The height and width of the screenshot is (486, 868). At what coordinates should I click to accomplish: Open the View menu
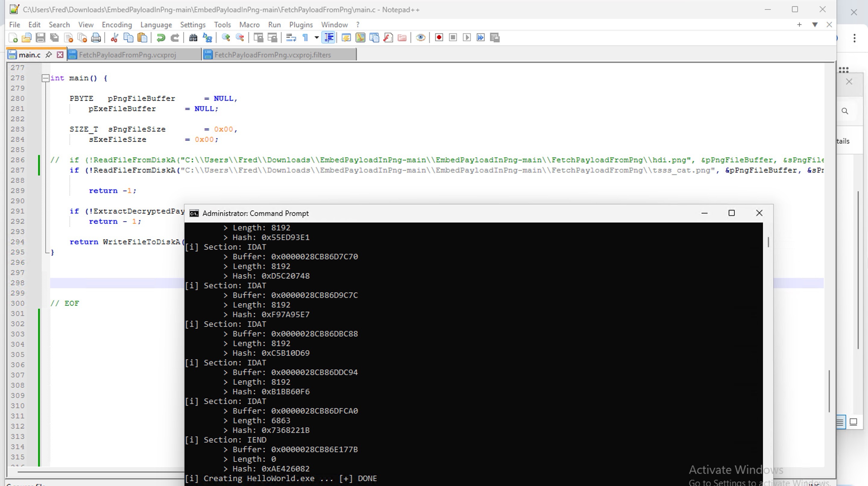click(86, 25)
